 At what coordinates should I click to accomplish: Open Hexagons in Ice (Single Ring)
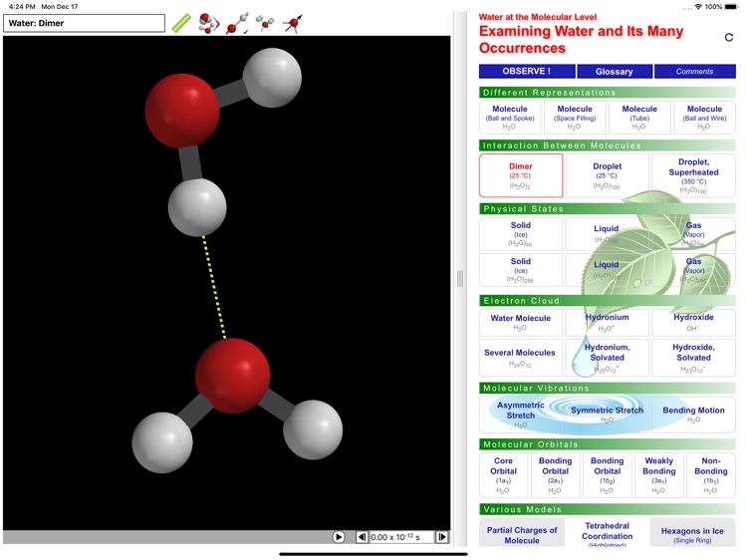pyautogui.click(x=692, y=534)
